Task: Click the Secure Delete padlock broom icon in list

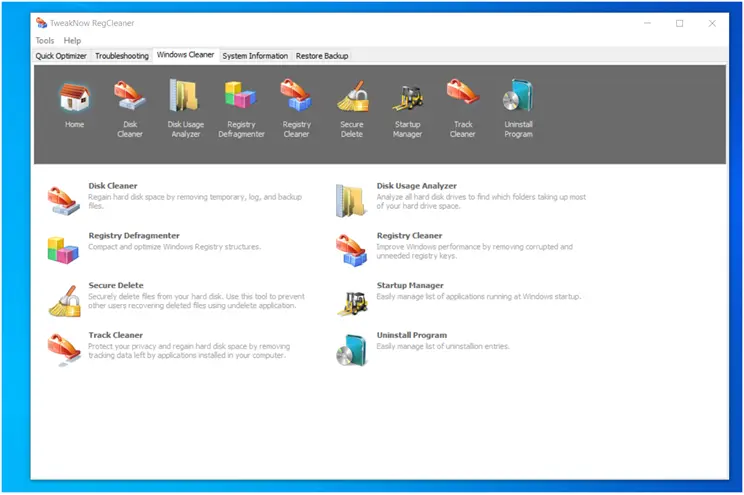Action: [x=65, y=301]
